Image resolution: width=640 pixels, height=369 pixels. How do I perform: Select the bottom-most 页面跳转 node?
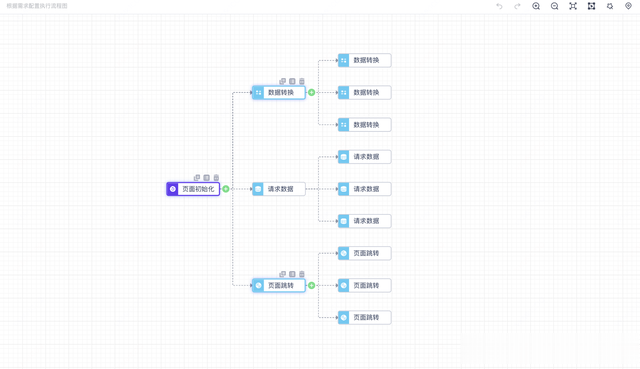click(364, 318)
